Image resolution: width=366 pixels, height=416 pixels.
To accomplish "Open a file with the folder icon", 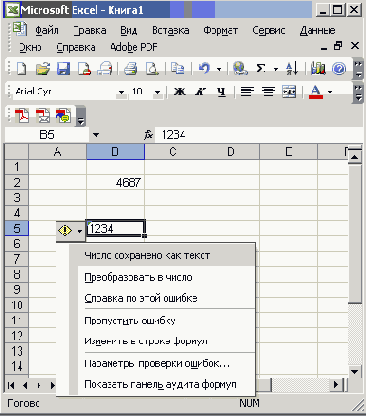I will click(x=43, y=69).
